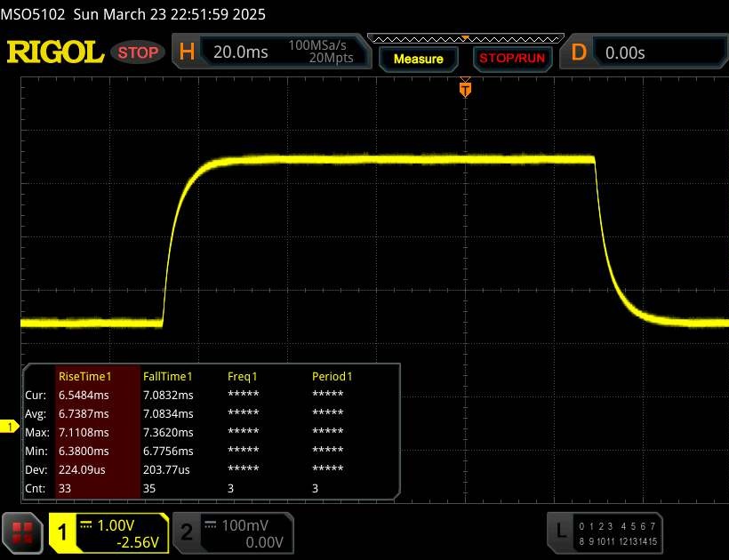Open the delay D settings
Image resolution: width=729 pixels, height=560 pixels.
pos(579,52)
